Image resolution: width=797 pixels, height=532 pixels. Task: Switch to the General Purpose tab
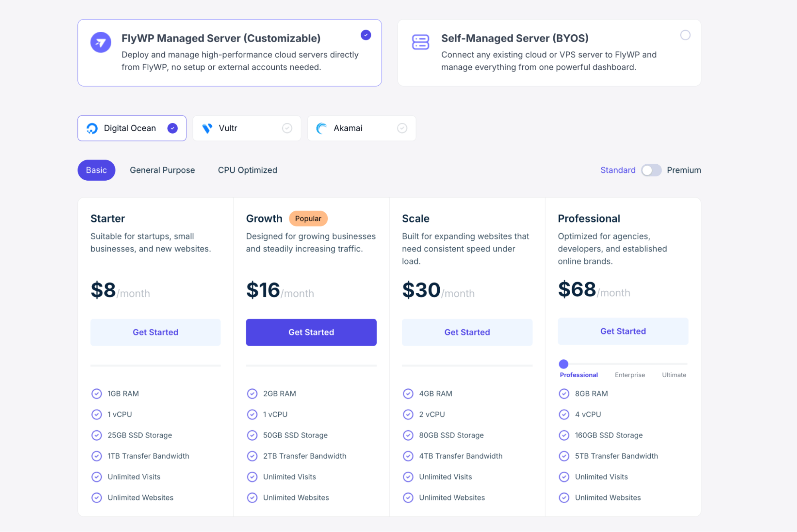coord(162,170)
